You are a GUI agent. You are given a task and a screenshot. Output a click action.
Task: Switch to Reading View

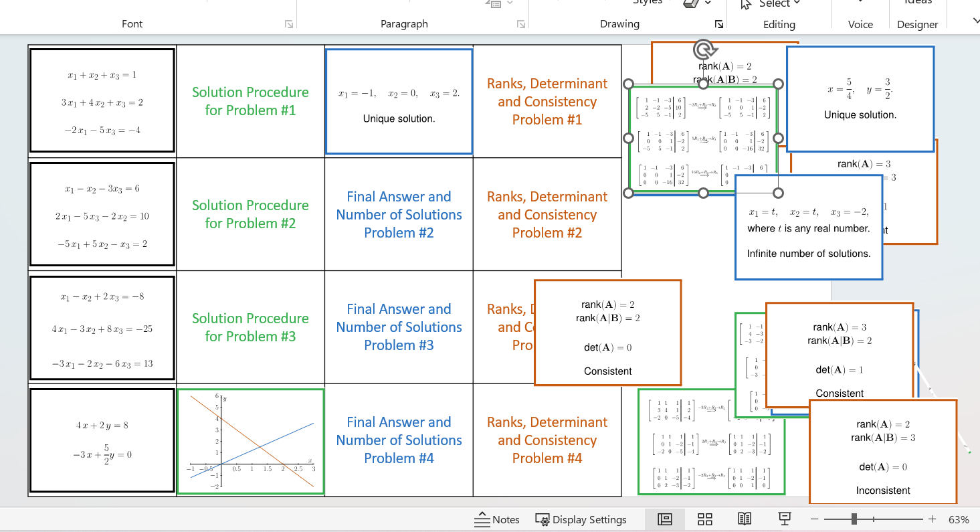point(745,519)
